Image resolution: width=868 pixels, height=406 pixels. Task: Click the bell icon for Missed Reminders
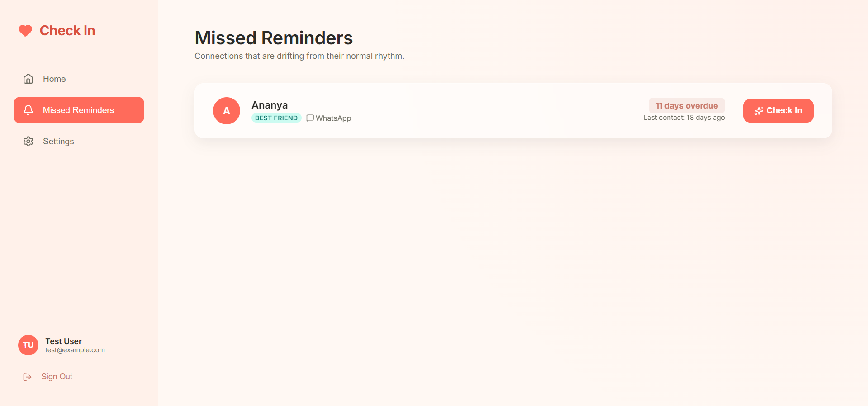point(28,110)
